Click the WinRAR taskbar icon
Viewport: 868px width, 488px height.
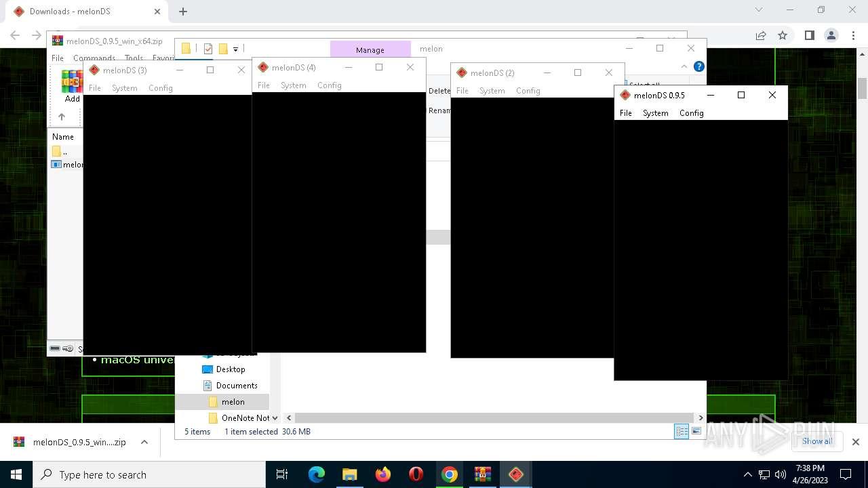pos(483,474)
